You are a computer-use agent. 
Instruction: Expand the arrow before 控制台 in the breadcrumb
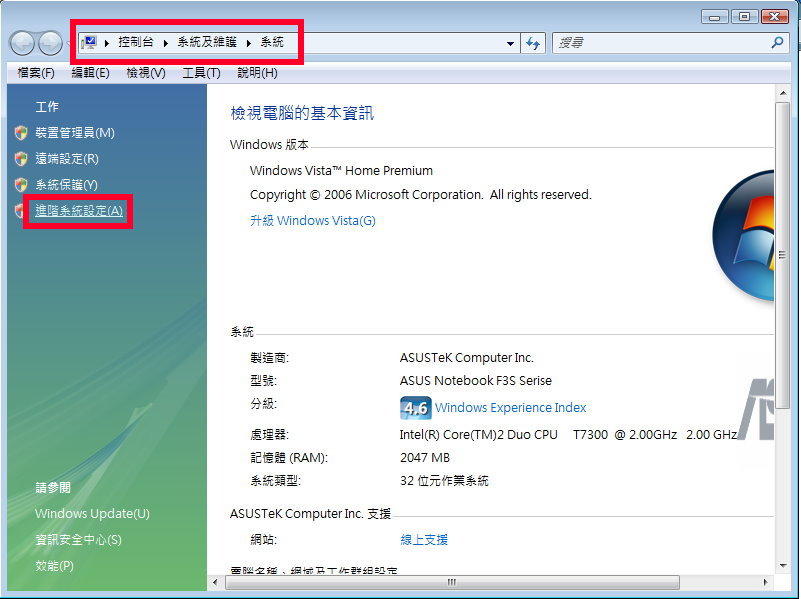(107, 43)
